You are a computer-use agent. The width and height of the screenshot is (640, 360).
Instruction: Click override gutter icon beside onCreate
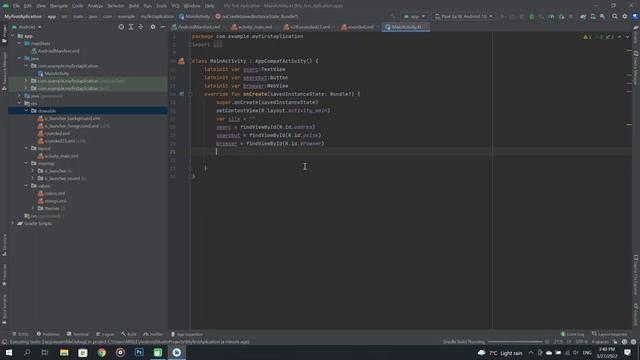coord(181,94)
